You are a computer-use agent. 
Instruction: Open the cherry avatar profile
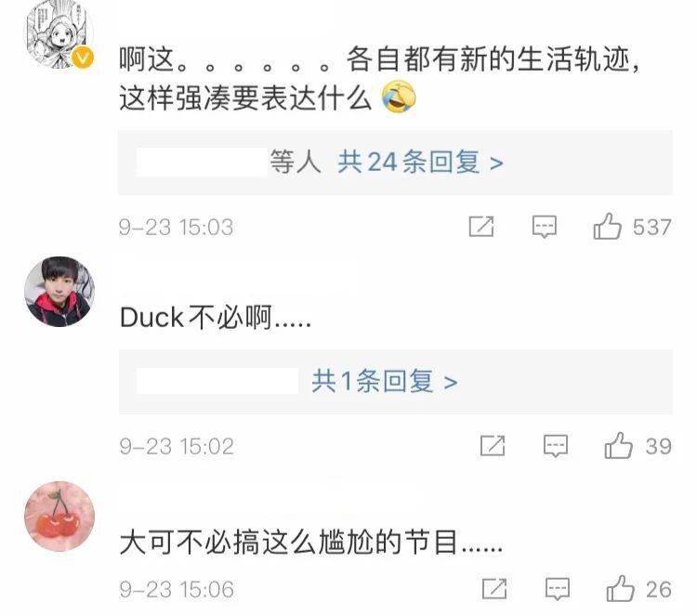point(59,517)
